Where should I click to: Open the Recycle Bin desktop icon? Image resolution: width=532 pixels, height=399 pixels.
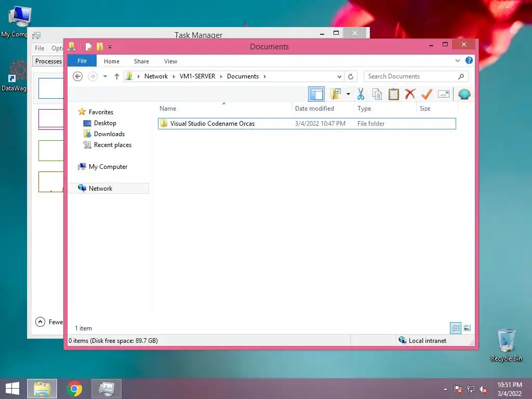coord(506,345)
